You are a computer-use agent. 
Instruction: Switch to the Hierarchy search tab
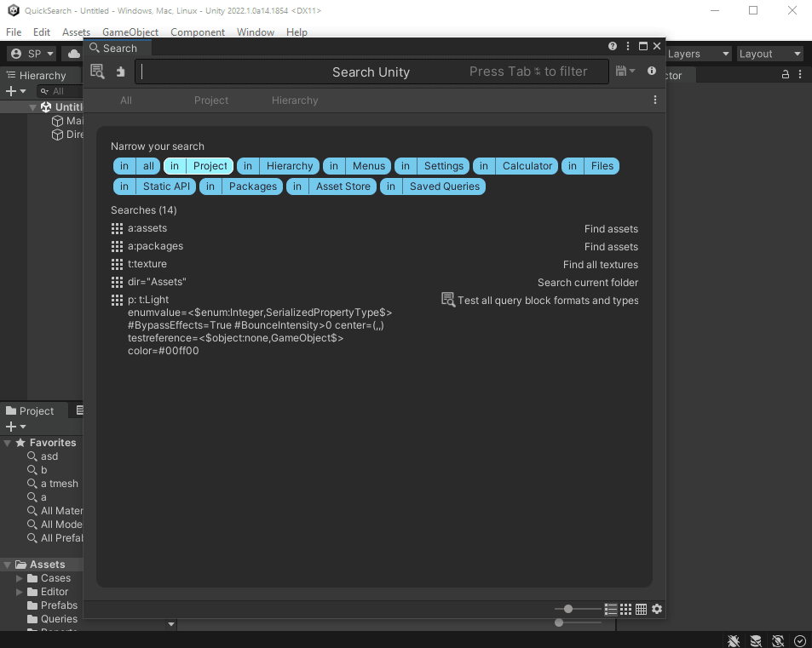point(295,100)
